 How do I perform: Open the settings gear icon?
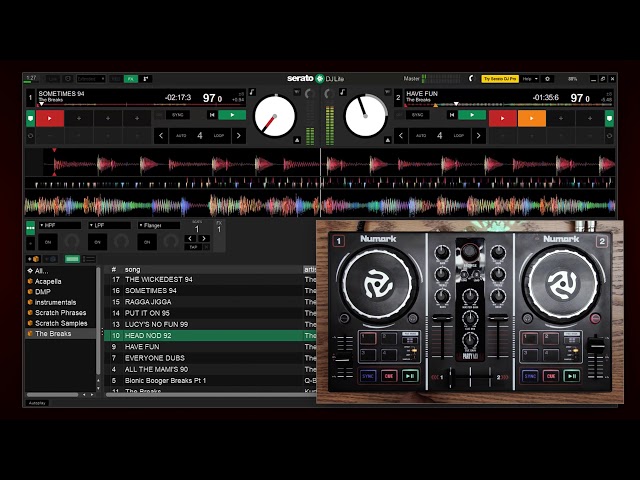[547, 79]
